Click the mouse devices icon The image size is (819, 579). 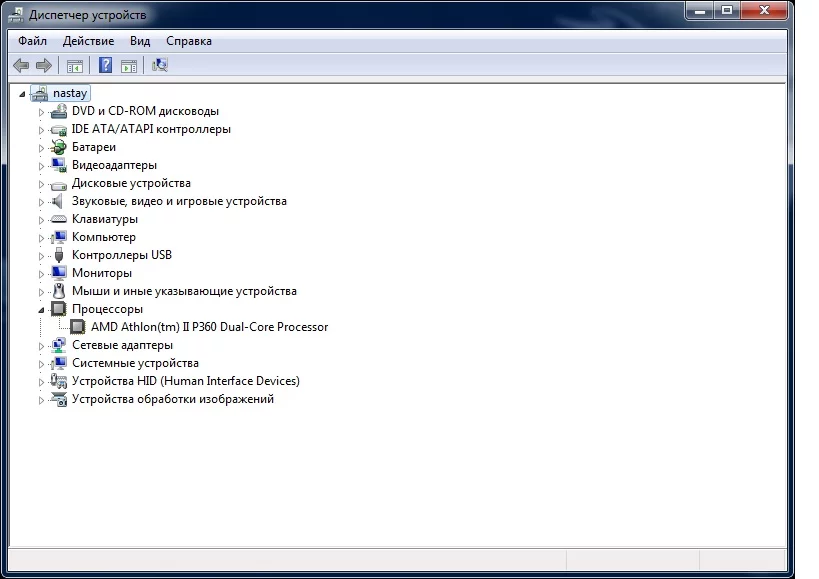[59, 291]
